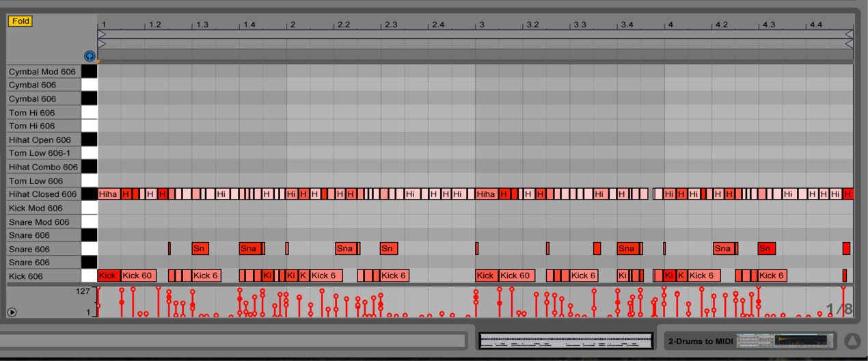This screenshot has width=868, height=361.
Task: Select the 'Kick 60' note in bar 1
Action: [138, 276]
